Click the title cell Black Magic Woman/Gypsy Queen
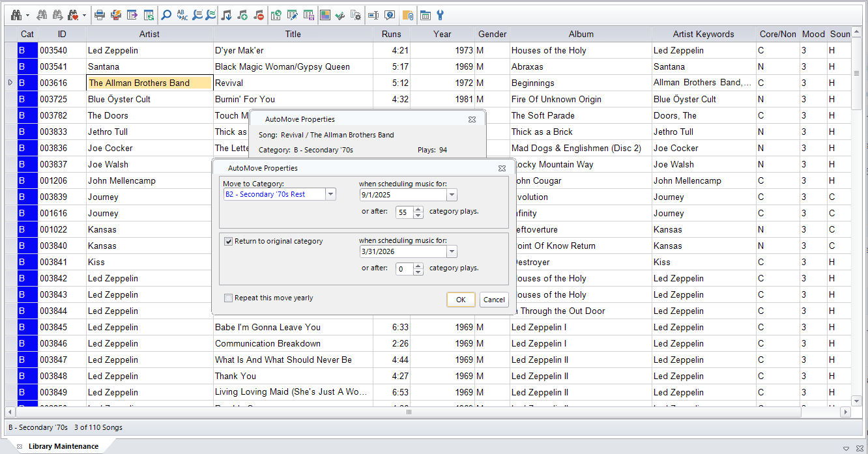 pos(293,66)
